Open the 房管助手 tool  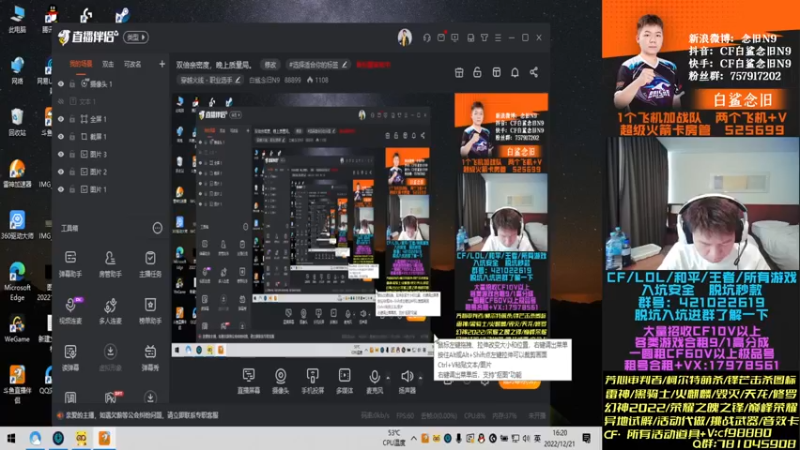[x=110, y=264]
